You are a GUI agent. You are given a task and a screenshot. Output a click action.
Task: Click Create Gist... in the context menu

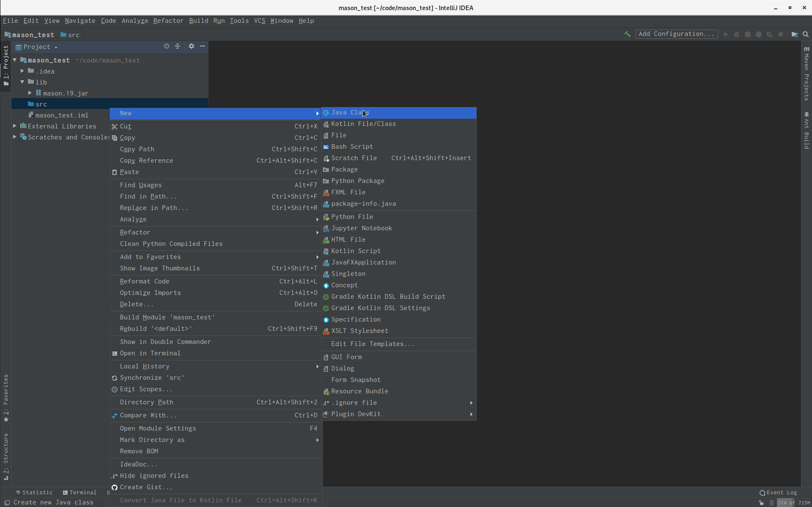tap(216, 487)
